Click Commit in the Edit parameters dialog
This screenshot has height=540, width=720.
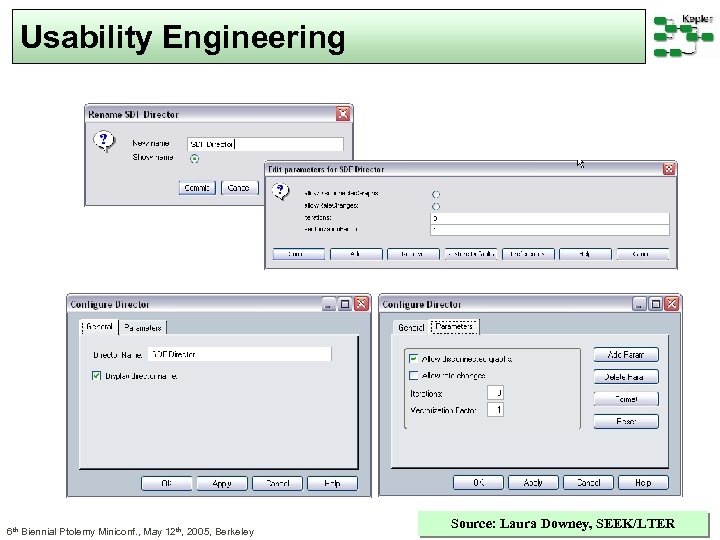[298, 254]
